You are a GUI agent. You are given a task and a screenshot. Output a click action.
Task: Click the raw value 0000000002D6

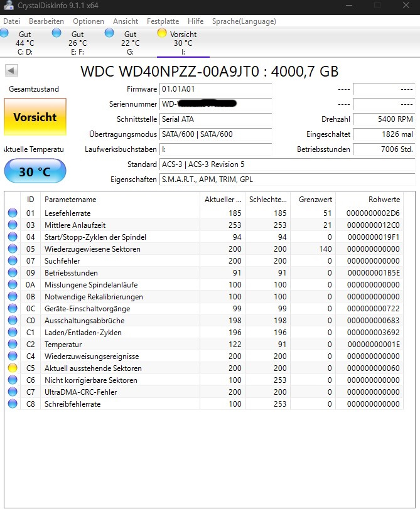[373, 213]
